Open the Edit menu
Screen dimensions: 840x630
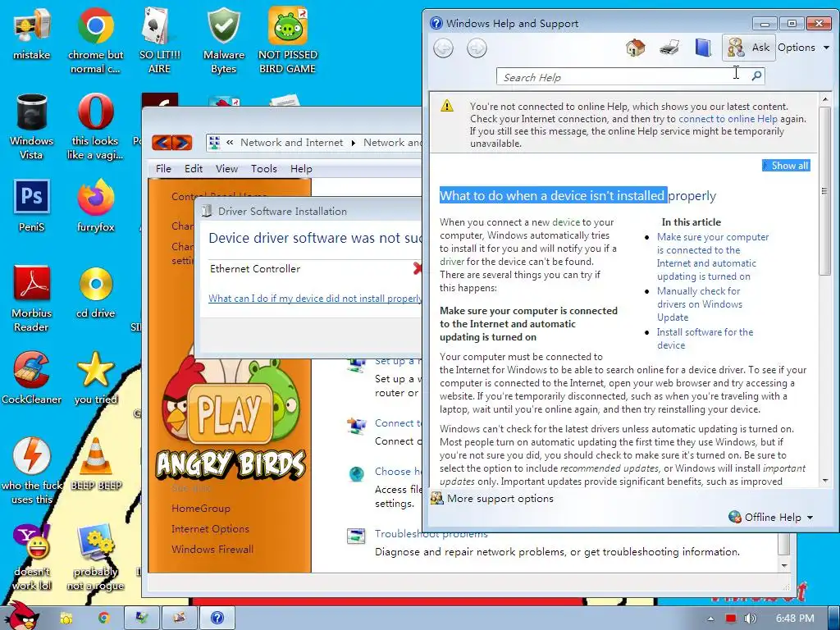click(x=194, y=169)
